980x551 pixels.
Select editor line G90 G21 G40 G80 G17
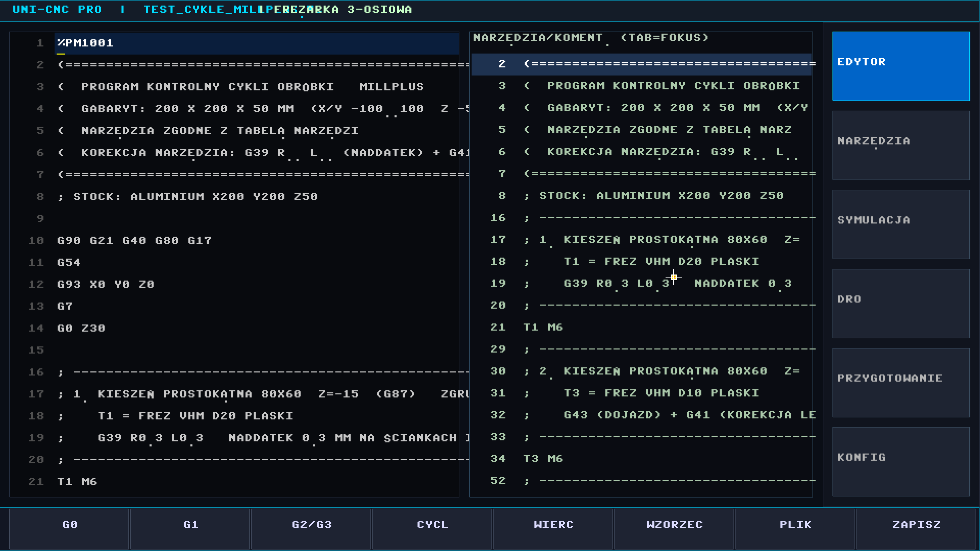tap(235, 240)
